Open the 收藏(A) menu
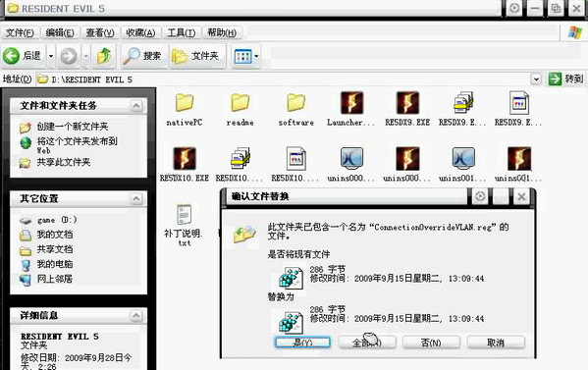The width and height of the screenshot is (588, 370). 140,33
